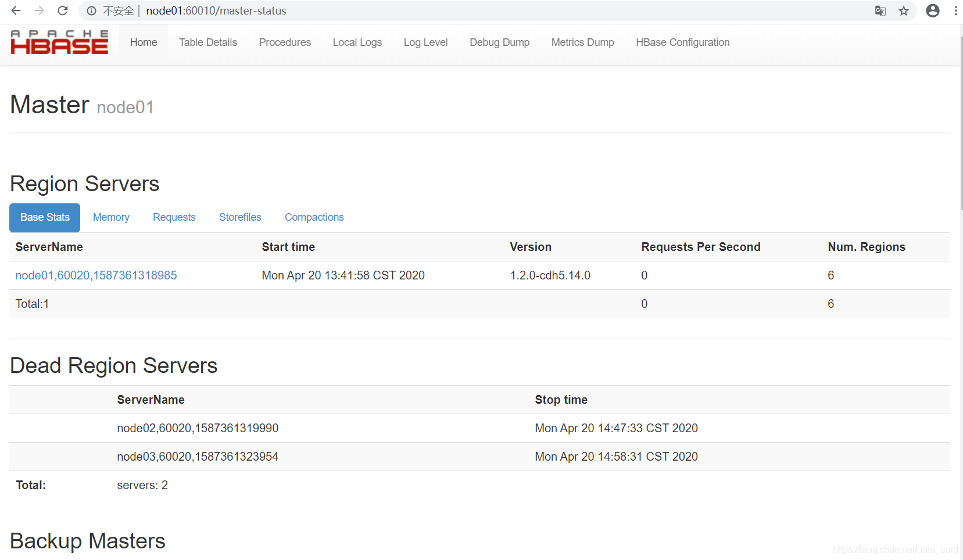963x560 pixels.
Task: Switch to the Requests tab
Action: 174,217
